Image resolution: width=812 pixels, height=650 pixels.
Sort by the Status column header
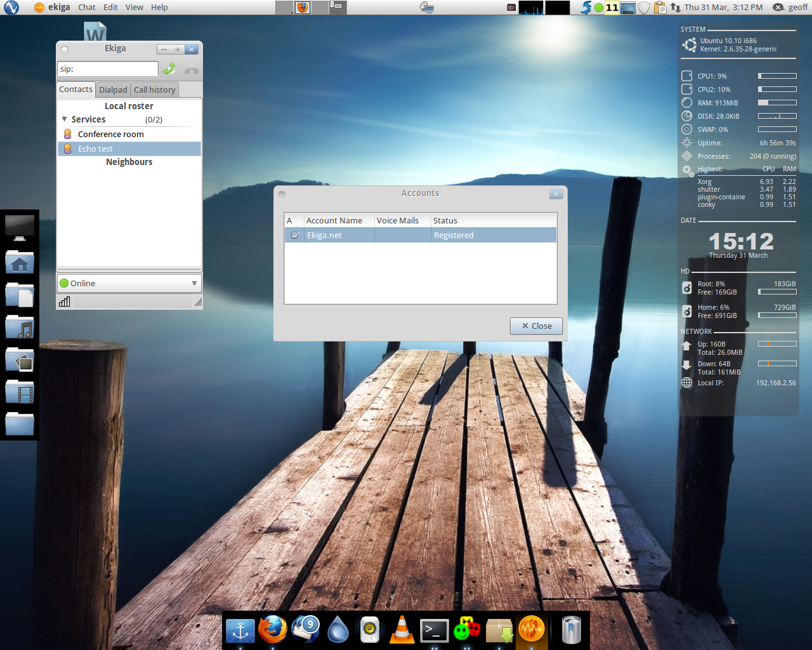[494, 220]
